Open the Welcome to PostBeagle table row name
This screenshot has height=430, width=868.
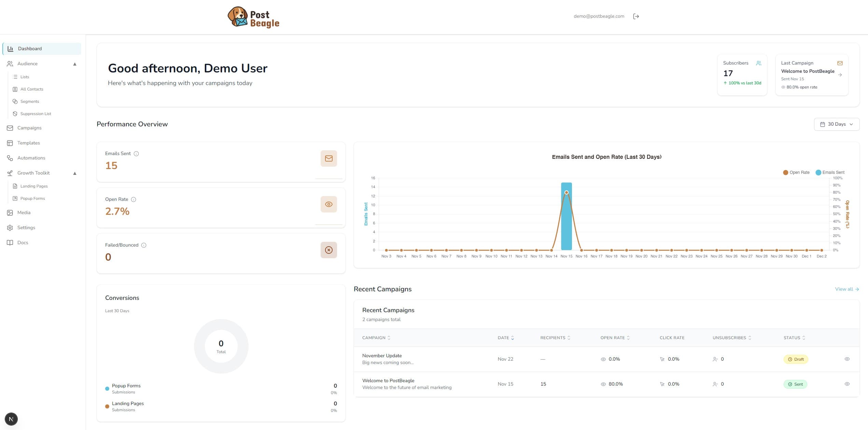pyautogui.click(x=388, y=380)
